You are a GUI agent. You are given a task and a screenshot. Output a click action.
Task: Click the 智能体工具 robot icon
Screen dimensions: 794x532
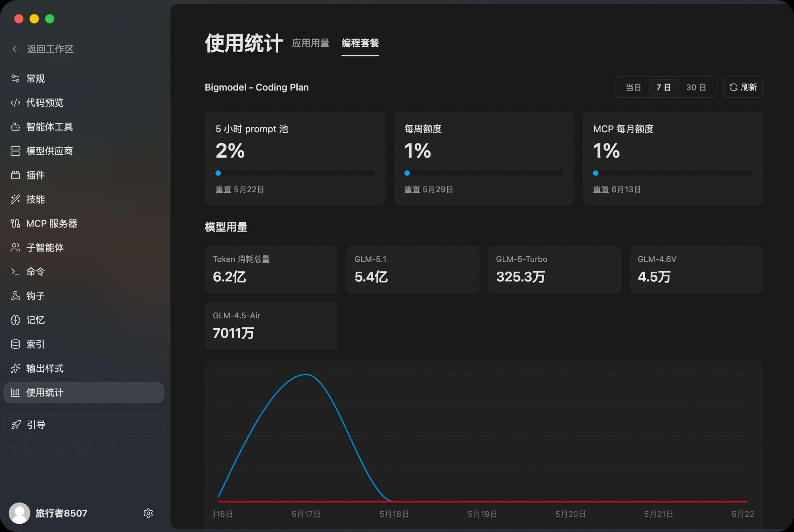(15, 127)
